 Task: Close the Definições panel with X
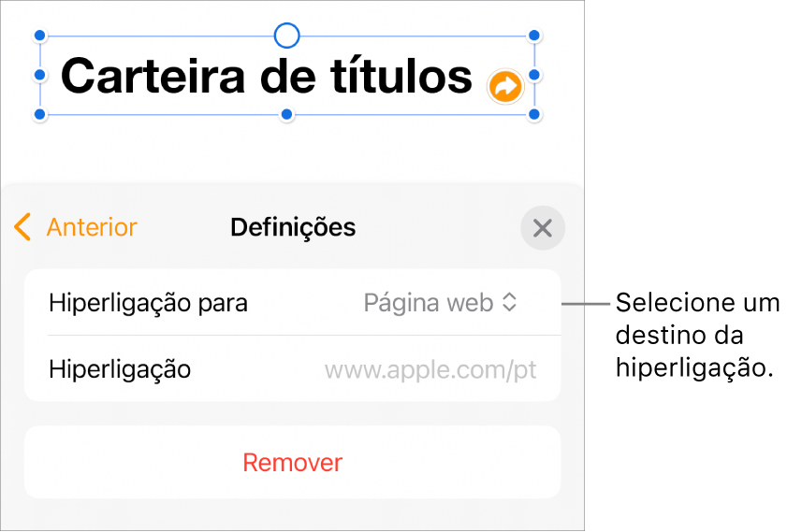pos(543,228)
